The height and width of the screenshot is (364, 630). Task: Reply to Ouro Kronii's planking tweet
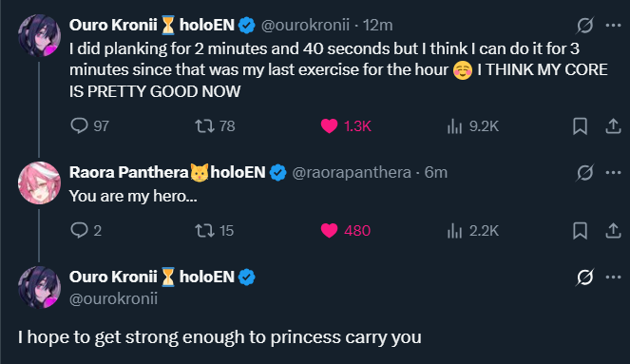pos(79,125)
